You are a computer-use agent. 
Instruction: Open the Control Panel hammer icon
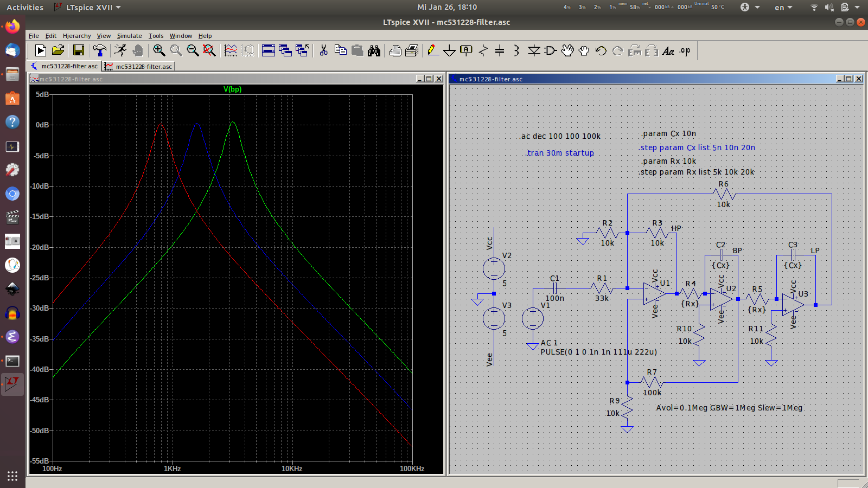coord(99,50)
